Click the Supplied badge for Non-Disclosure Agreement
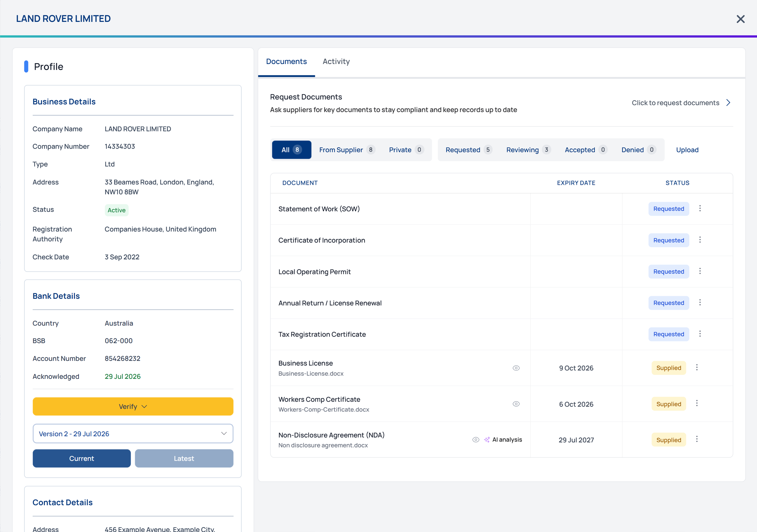 (x=669, y=440)
